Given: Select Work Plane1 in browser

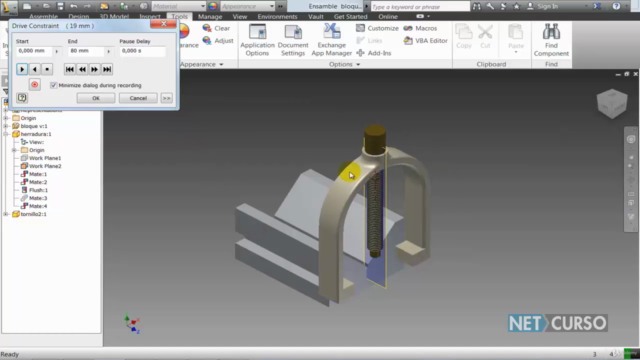Looking at the screenshot, I should (41, 158).
